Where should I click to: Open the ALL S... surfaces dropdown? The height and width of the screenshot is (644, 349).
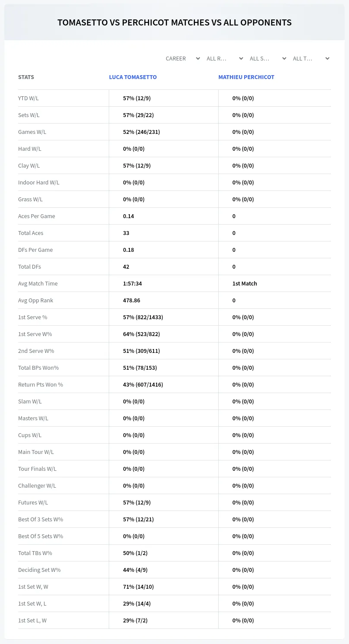tap(267, 59)
